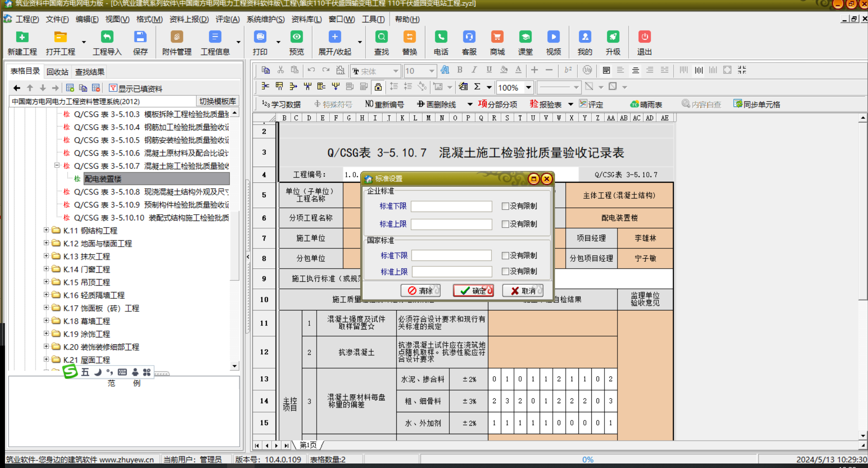Close the 标准设置 dialog

(x=546, y=179)
